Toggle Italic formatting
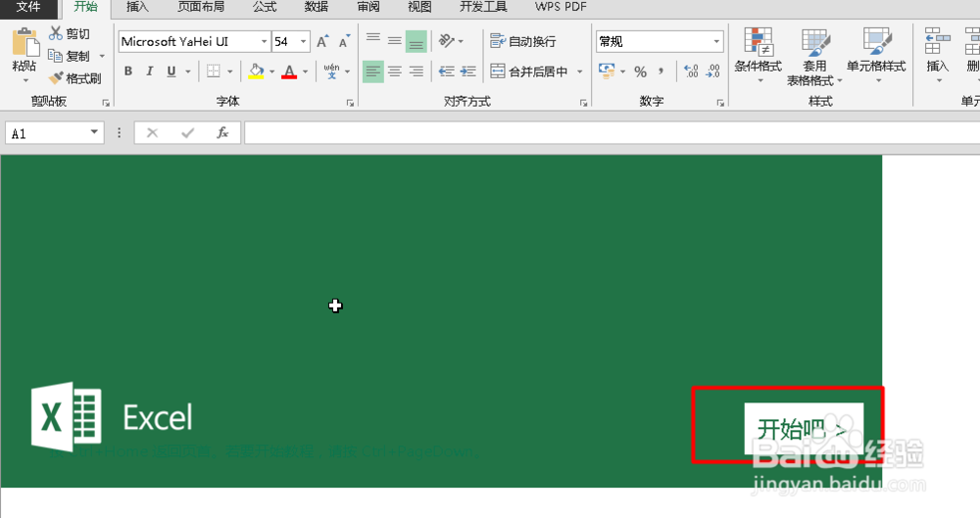 149,71
